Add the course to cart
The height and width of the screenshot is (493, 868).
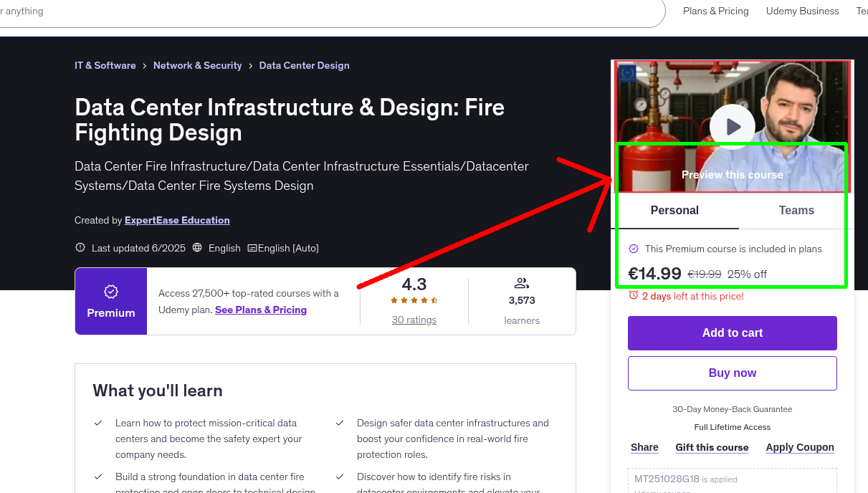(x=732, y=332)
